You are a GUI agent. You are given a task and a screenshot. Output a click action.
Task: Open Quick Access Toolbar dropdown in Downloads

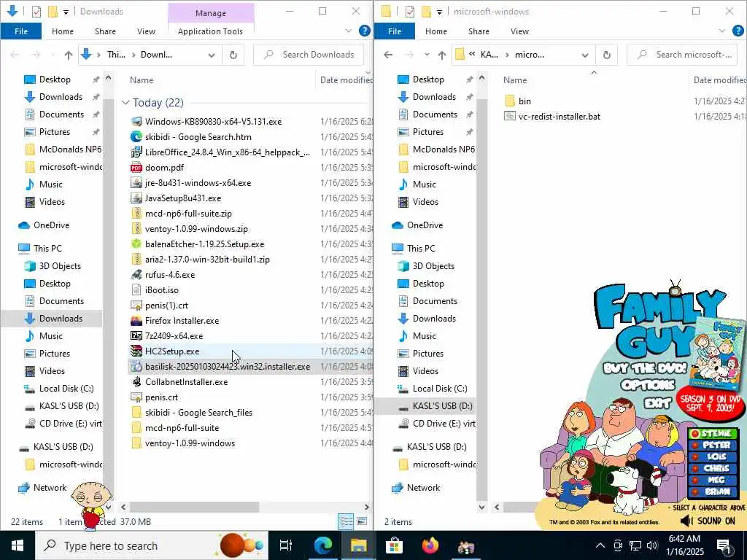click(x=66, y=12)
